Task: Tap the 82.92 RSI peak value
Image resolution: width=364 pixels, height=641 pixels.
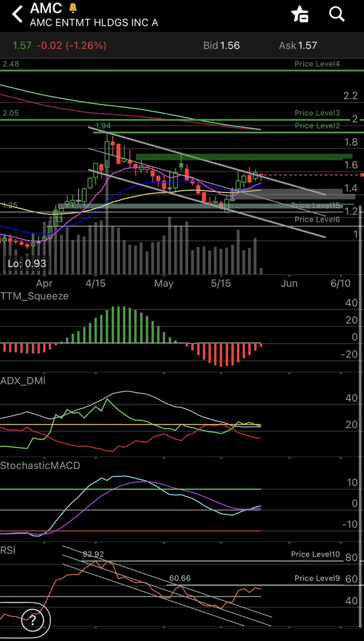Action: [93, 554]
